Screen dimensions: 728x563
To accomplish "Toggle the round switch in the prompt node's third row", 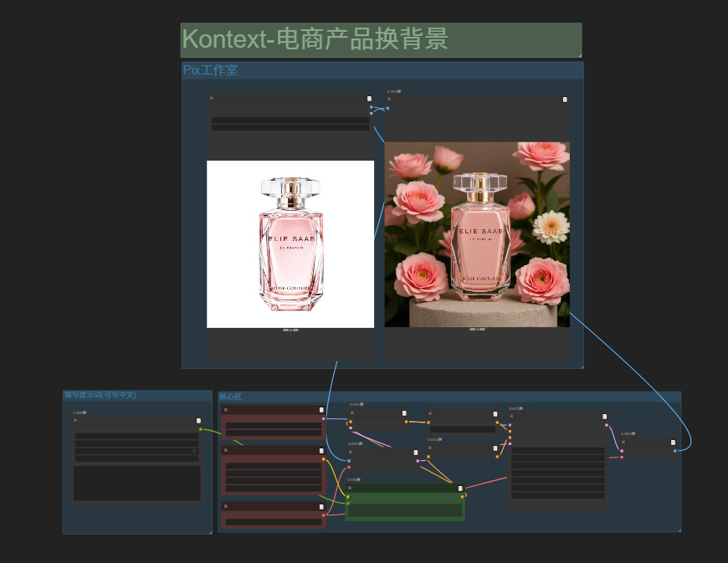I will [194, 451].
